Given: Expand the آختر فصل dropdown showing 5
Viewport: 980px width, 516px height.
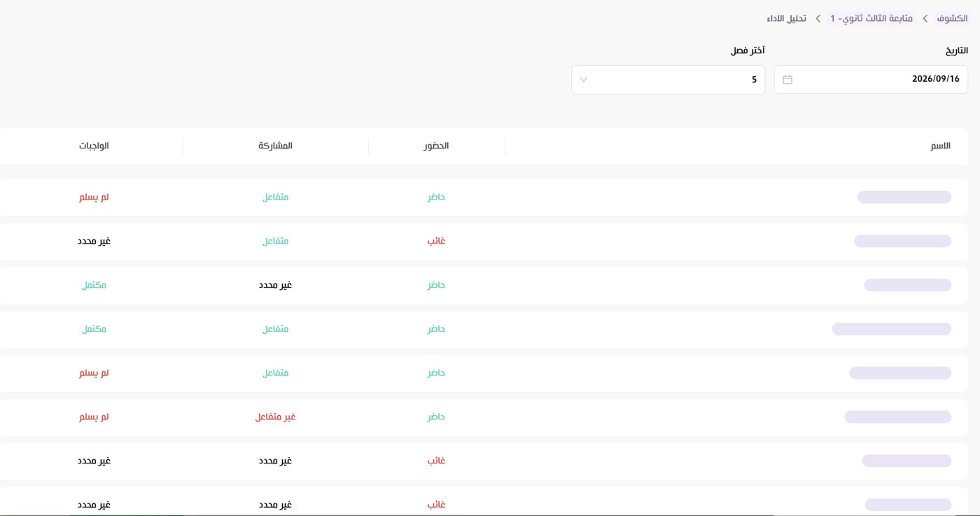Looking at the screenshot, I should [x=668, y=80].
